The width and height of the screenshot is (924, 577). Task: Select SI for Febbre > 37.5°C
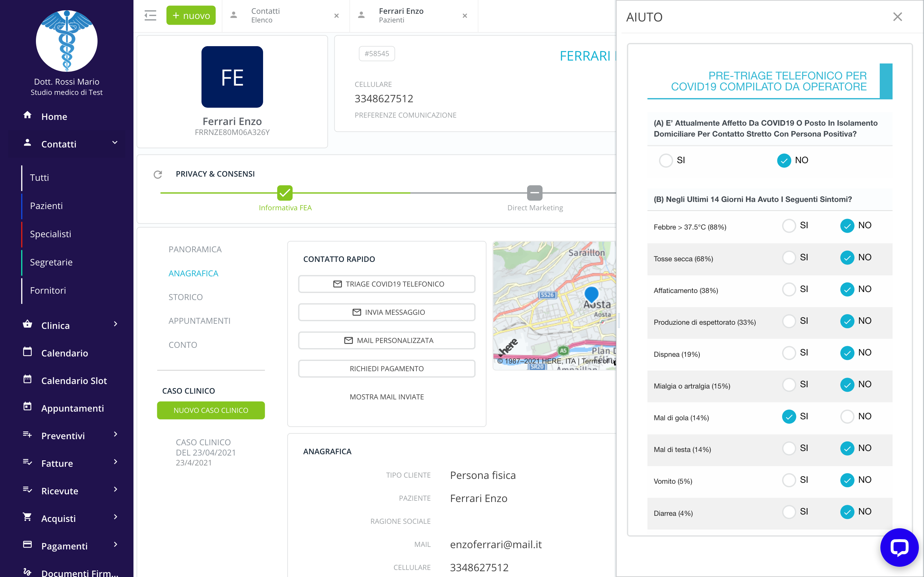[789, 226]
